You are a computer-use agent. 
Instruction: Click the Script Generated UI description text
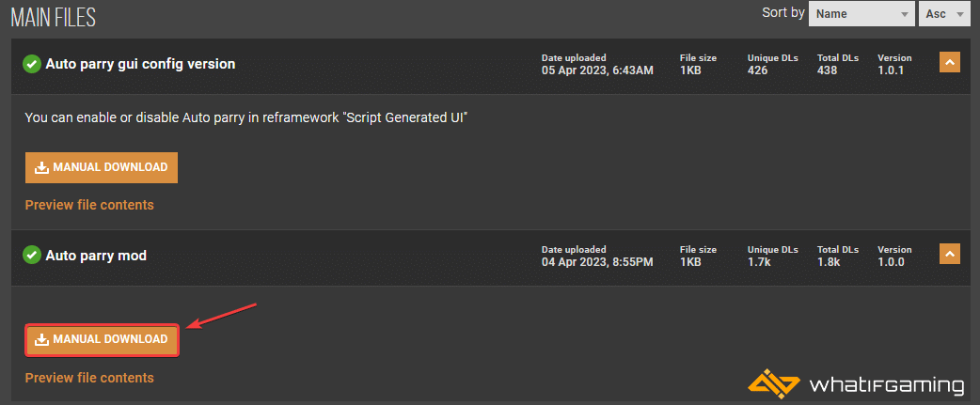(246, 118)
